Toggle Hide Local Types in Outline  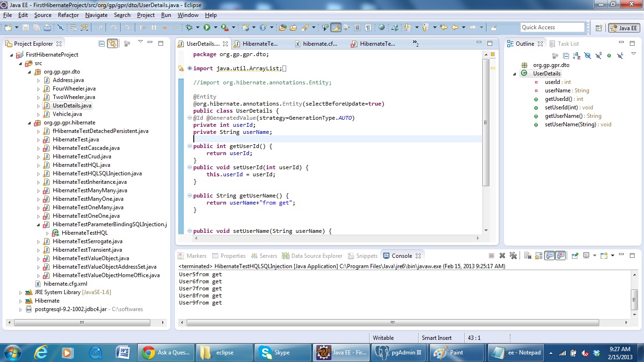point(619,55)
